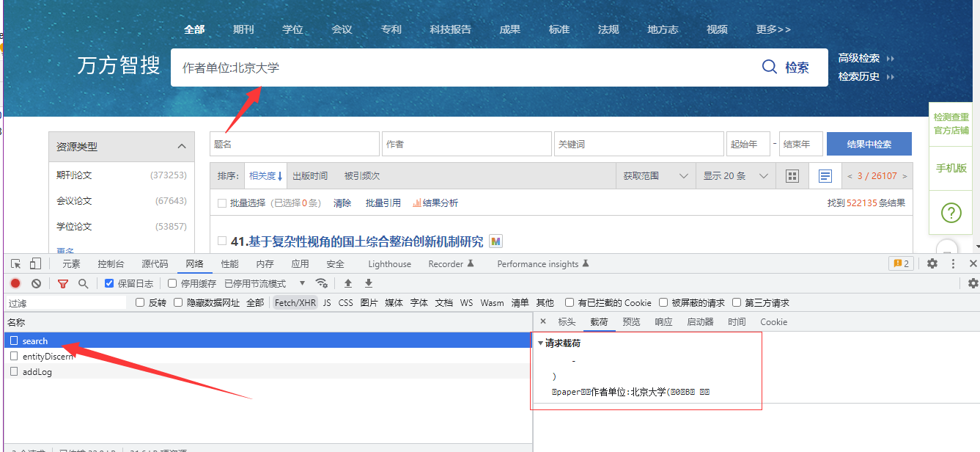Filter by 期刊论文 resource type
Image resolution: width=980 pixels, height=452 pixels.
click(74, 175)
